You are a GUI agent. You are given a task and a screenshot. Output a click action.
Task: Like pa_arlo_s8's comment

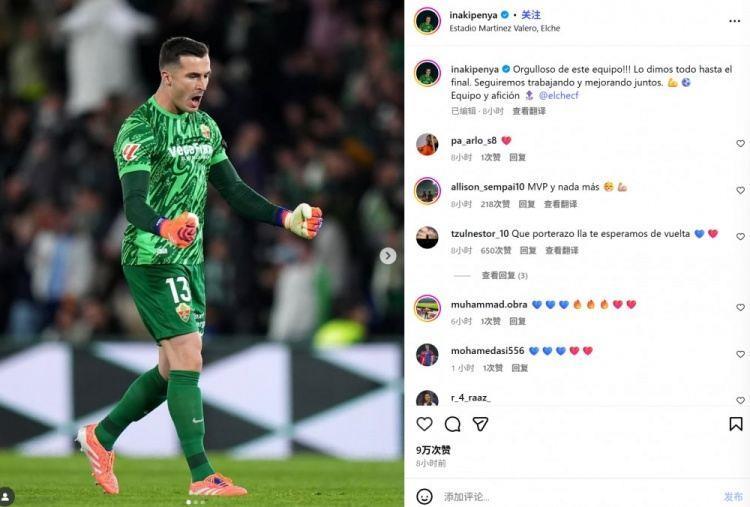click(740, 143)
